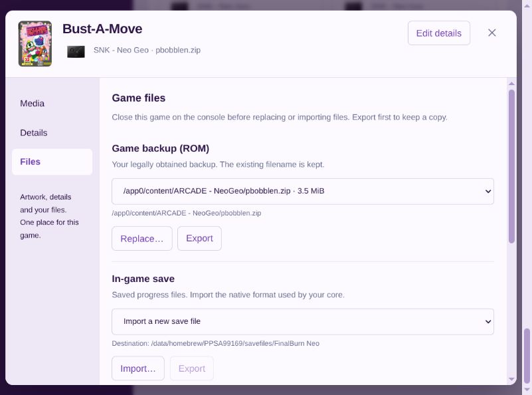The width and height of the screenshot is (532, 395).
Task: Switch to the Details tab
Action: 52,133
